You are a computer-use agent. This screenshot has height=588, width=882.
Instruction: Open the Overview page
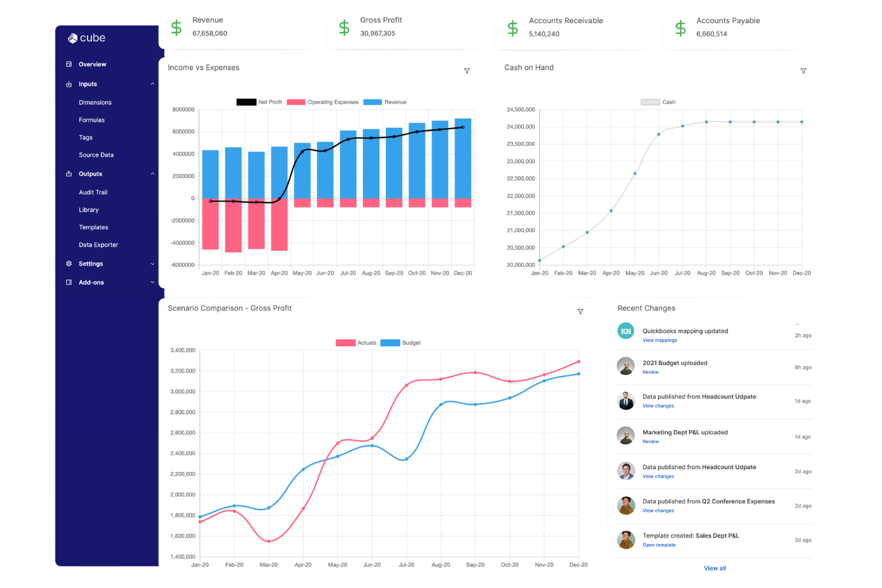tap(92, 64)
